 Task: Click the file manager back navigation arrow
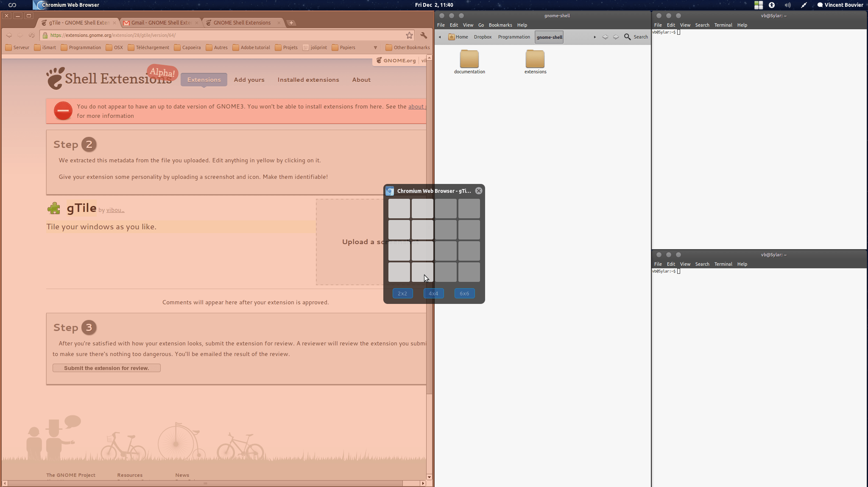605,37
